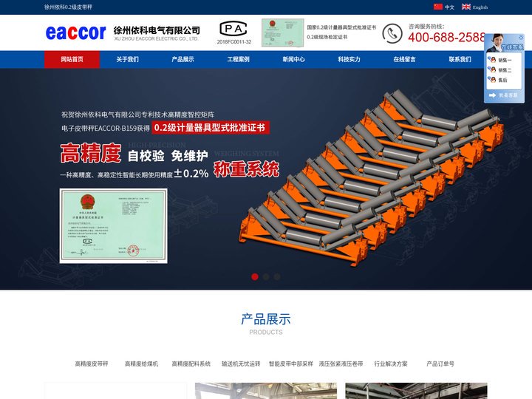Click the customer service agent avatar
Viewport: 532px width, 399px height.
pyautogui.click(x=496, y=43)
